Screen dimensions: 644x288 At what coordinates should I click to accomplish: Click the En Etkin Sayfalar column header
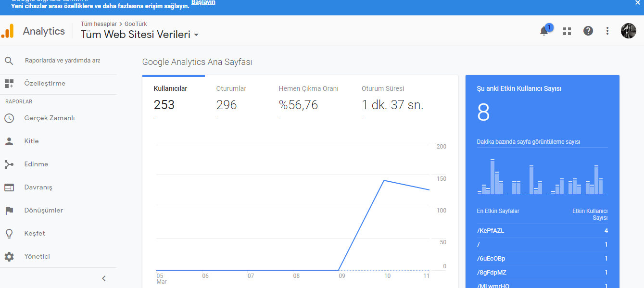pos(498,211)
